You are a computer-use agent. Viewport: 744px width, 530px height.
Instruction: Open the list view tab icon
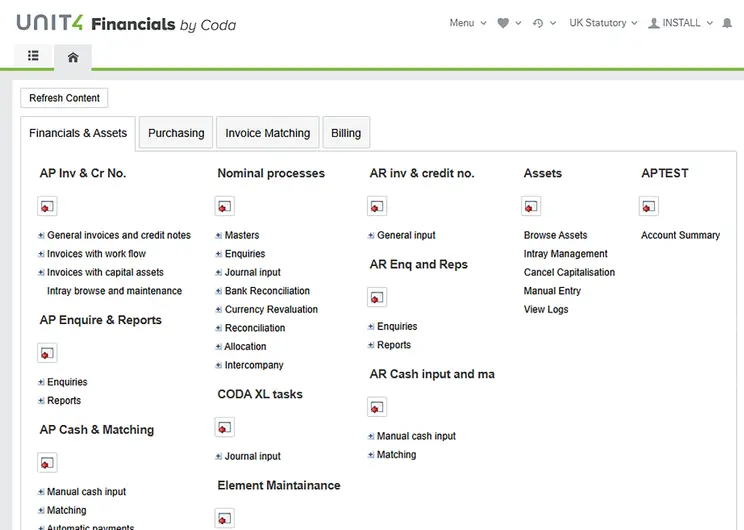click(33, 56)
